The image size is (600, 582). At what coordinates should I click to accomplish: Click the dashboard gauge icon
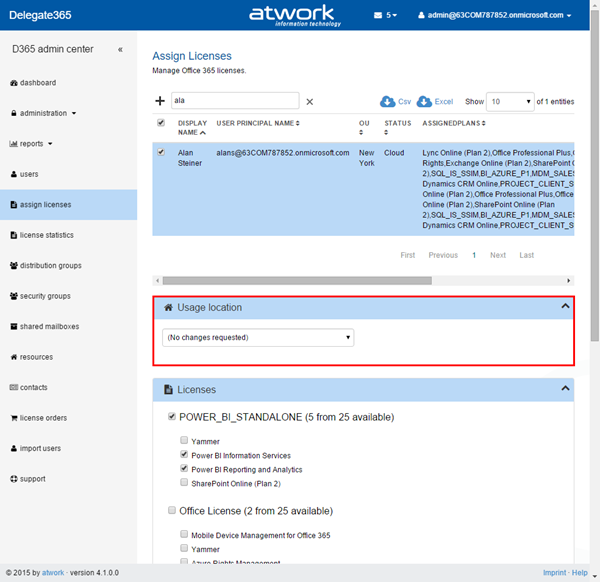coord(14,83)
